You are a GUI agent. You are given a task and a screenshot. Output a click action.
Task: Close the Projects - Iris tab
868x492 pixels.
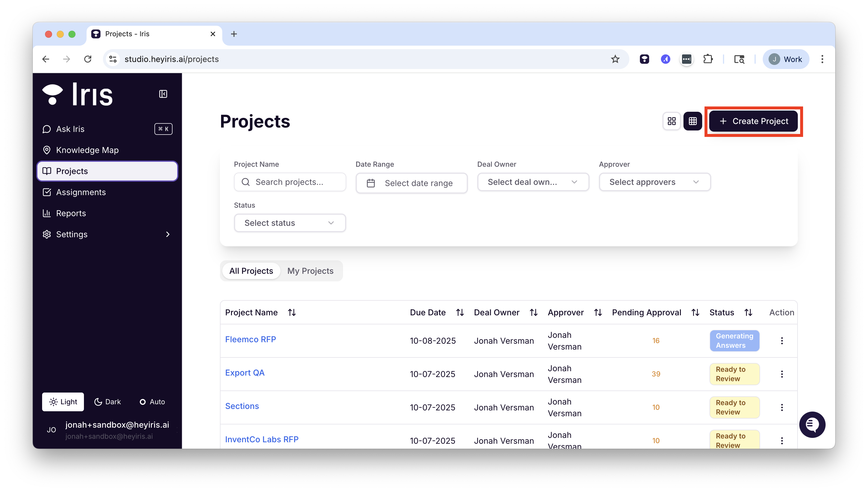click(x=213, y=34)
